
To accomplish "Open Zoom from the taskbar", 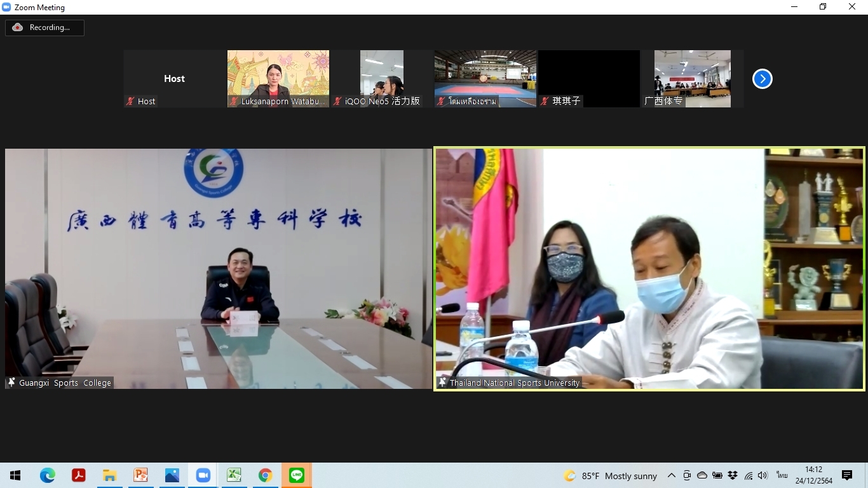I will pyautogui.click(x=203, y=475).
